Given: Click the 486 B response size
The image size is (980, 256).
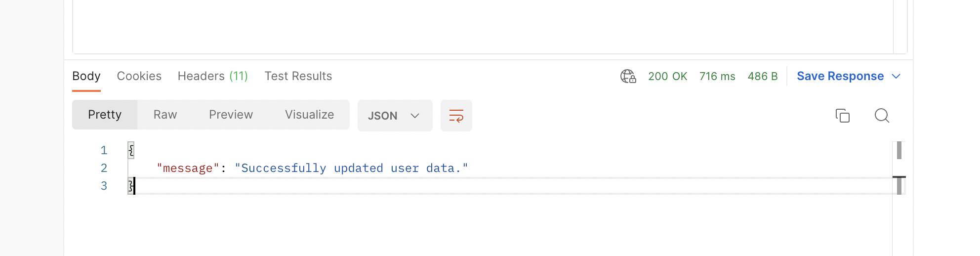Looking at the screenshot, I should 762,76.
